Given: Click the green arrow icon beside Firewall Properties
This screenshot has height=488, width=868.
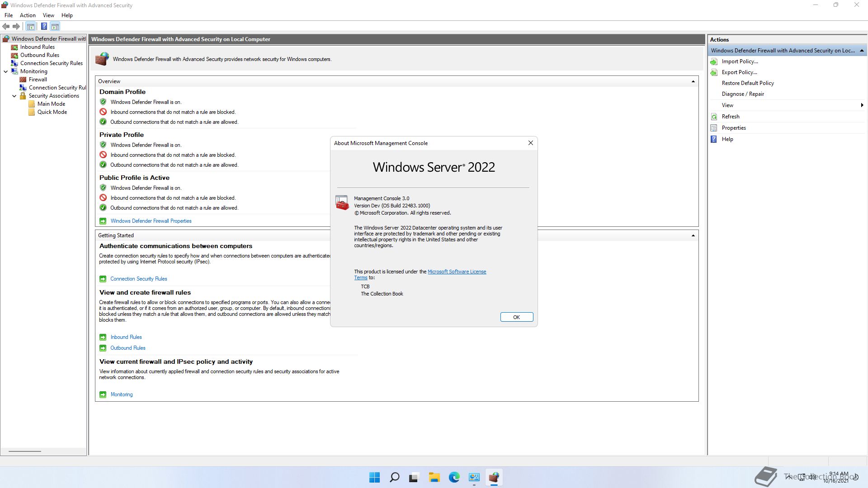Looking at the screenshot, I should pyautogui.click(x=103, y=221).
